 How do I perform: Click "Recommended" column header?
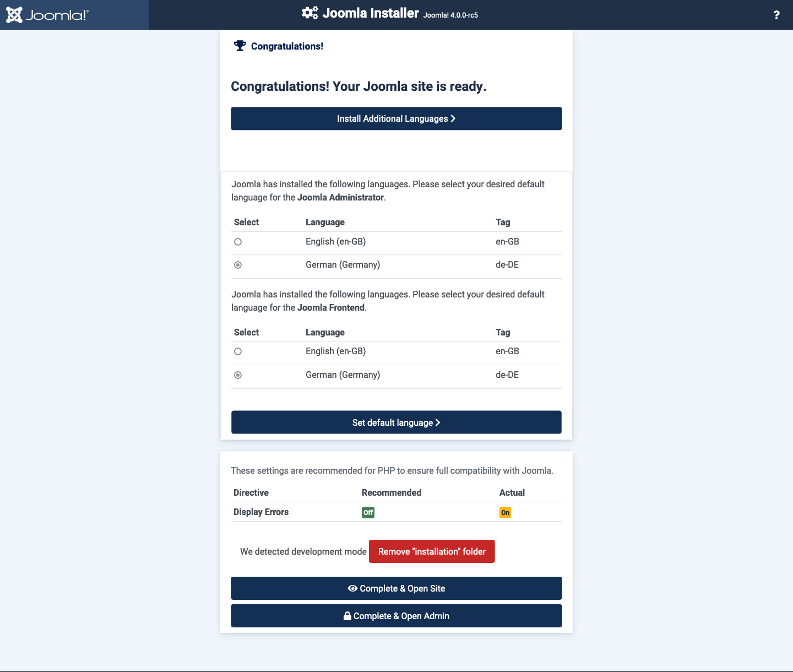[x=392, y=492]
